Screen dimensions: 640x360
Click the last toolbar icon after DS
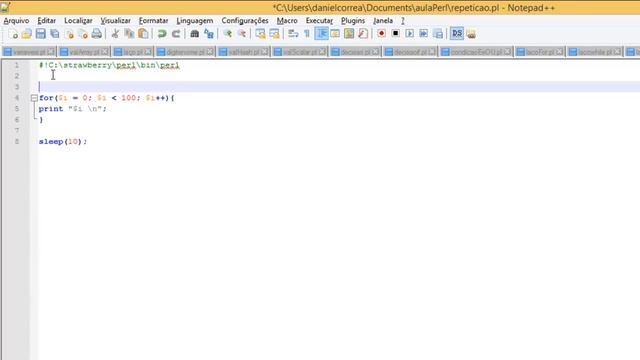tap(471, 34)
